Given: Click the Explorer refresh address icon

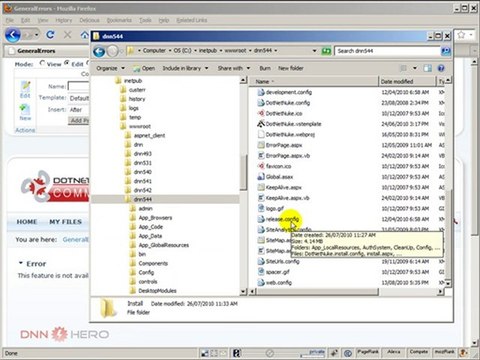Looking at the screenshot, I should click(326, 51).
